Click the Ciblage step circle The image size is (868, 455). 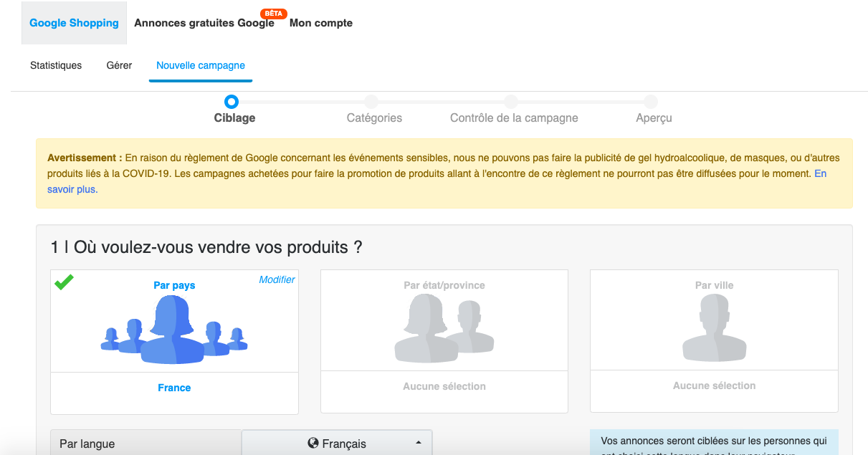click(231, 102)
